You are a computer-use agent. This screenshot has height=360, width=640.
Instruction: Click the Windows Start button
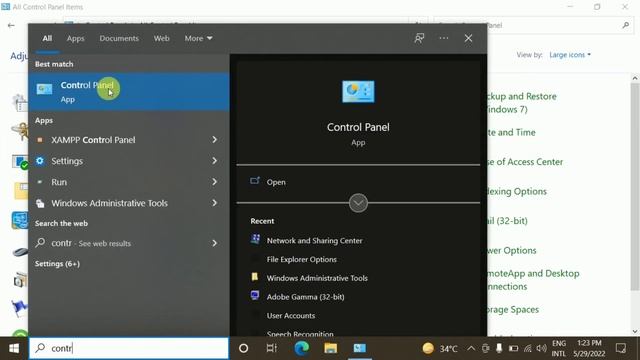tap(14, 348)
